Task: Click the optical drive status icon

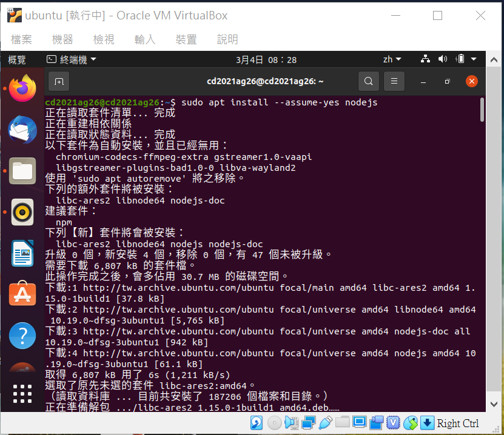Action: (275, 423)
